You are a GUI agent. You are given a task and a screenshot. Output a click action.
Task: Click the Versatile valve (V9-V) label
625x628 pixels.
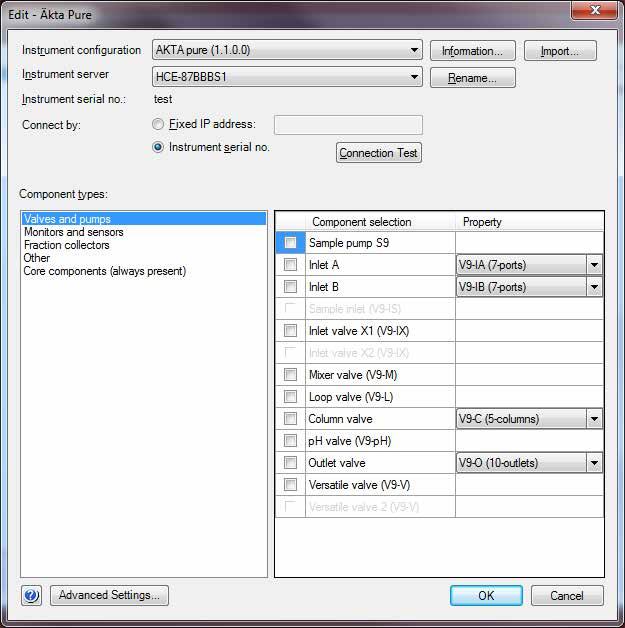(360, 485)
